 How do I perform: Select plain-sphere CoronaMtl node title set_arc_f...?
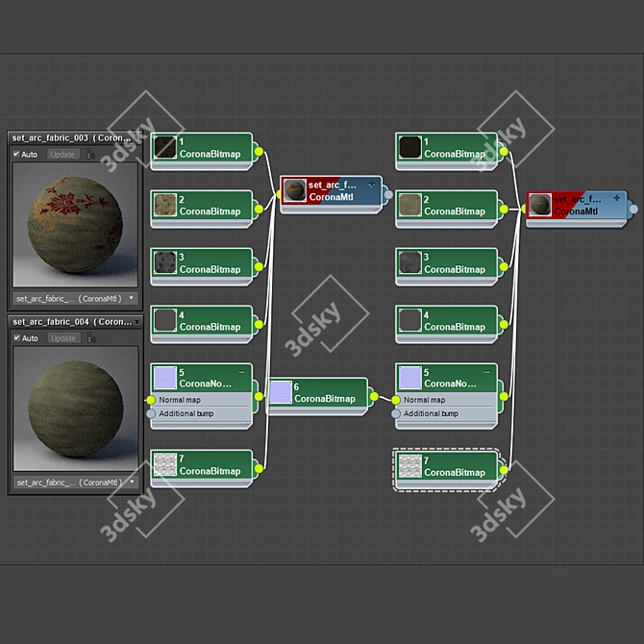(x=577, y=200)
